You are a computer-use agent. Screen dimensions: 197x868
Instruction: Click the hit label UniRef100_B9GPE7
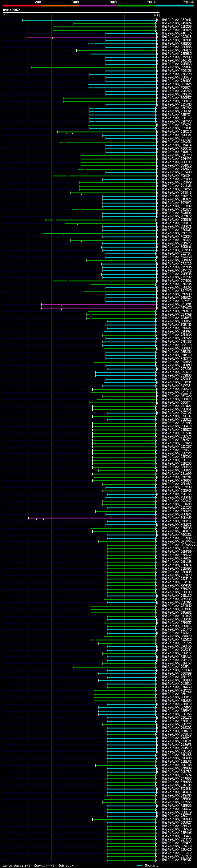[176, 98]
